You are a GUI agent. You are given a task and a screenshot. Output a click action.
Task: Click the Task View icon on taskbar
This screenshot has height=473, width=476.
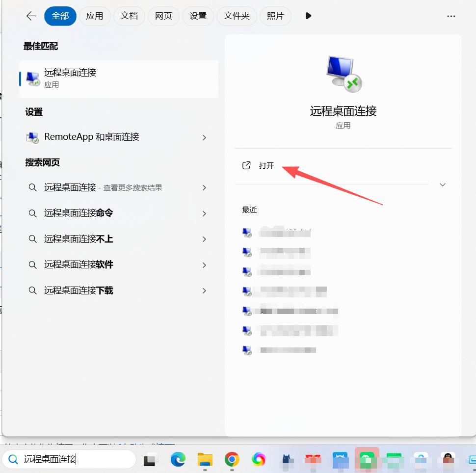coord(151,459)
